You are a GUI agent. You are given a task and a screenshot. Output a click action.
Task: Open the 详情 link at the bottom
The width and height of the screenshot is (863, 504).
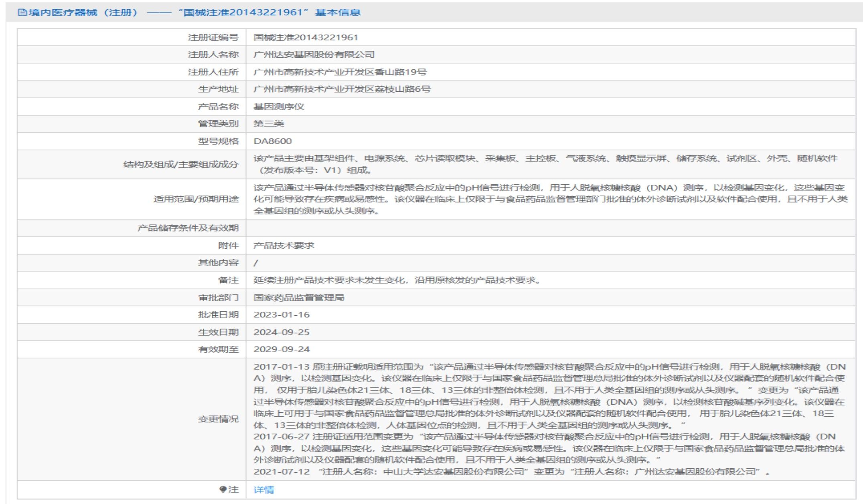pyautogui.click(x=264, y=490)
